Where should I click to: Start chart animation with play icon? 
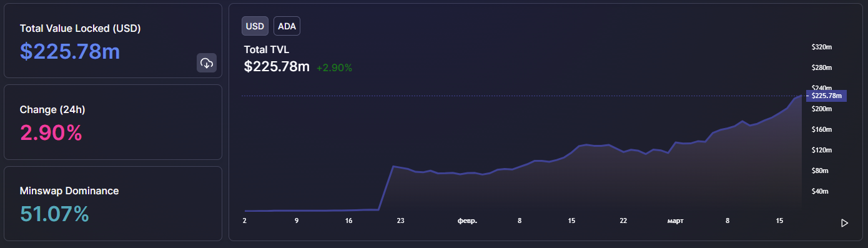pos(844,223)
